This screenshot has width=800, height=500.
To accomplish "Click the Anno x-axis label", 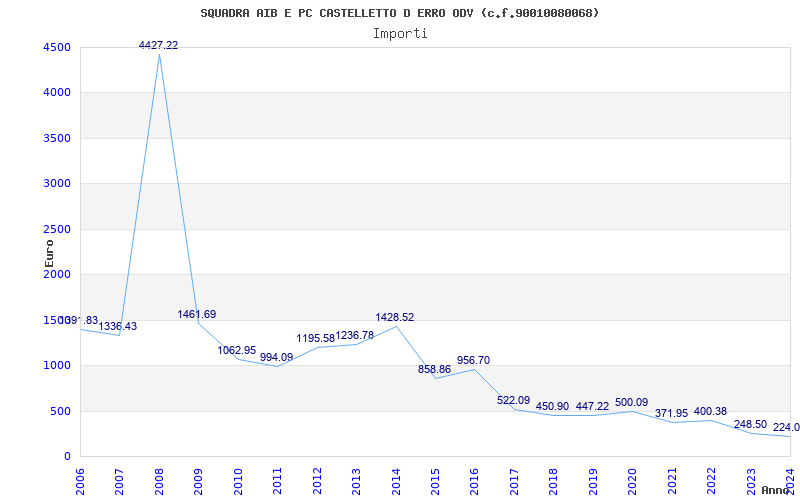I will click(x=776, y=490).
